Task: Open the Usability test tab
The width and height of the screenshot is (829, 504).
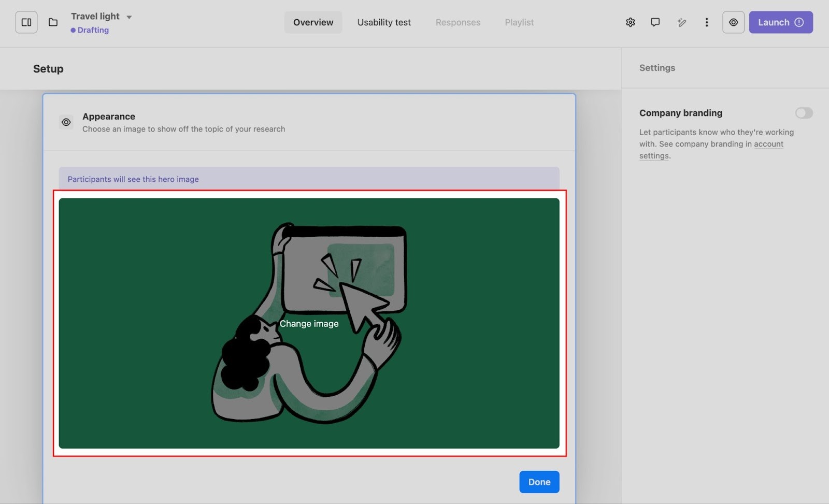Action: point(384,22)
